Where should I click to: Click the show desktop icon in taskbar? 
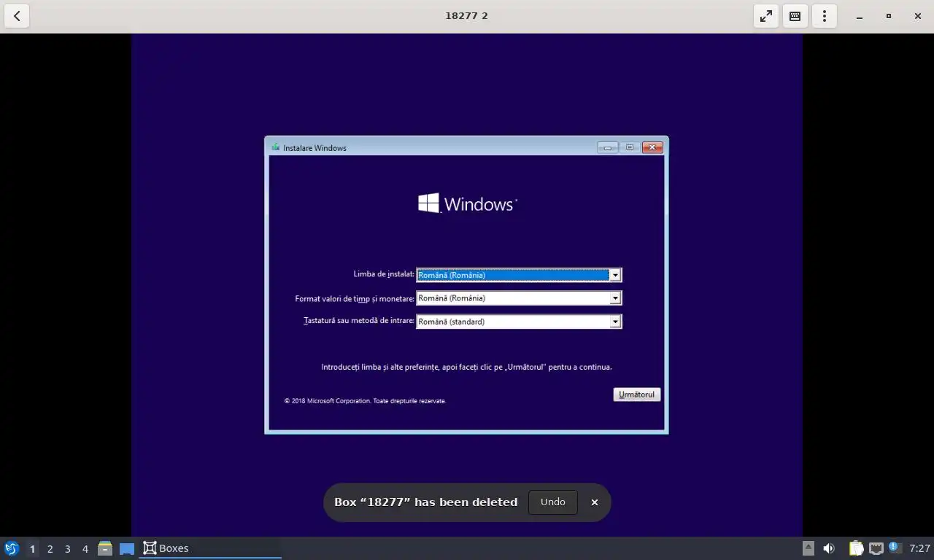(127, 548)
